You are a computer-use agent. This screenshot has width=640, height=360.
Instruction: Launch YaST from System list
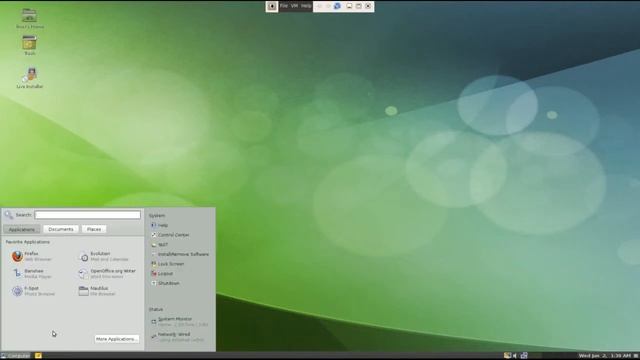159,245
